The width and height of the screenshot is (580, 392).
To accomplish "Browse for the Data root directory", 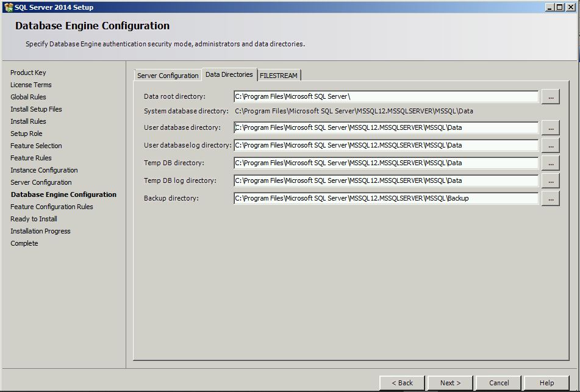I will (x=550, y=96).
